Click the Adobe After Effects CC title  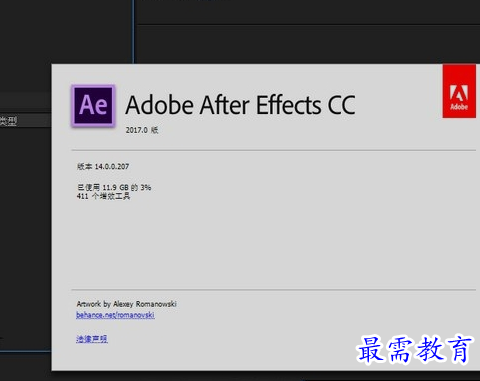(x=240, y=105)
